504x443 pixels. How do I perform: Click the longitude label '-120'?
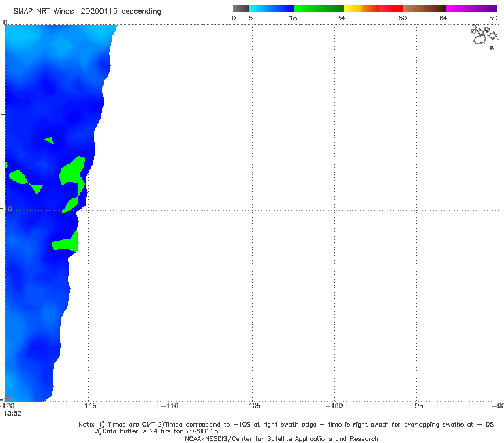click(x=7, y=406)
